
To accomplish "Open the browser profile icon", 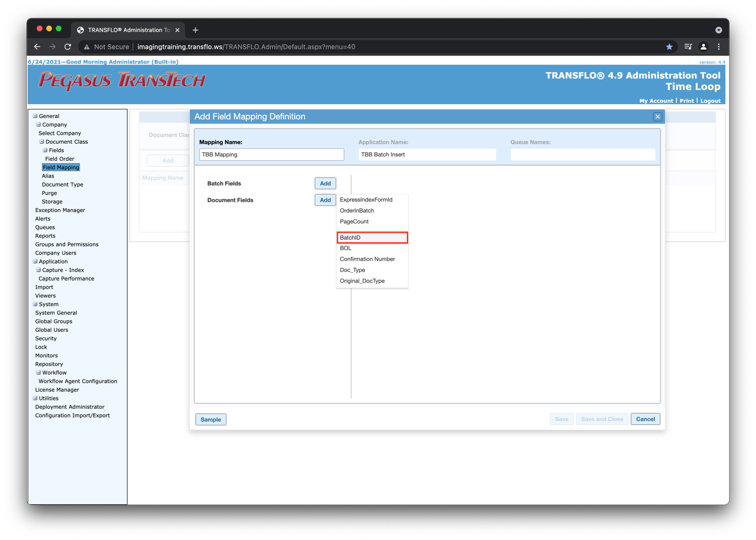I will [703, 46].
